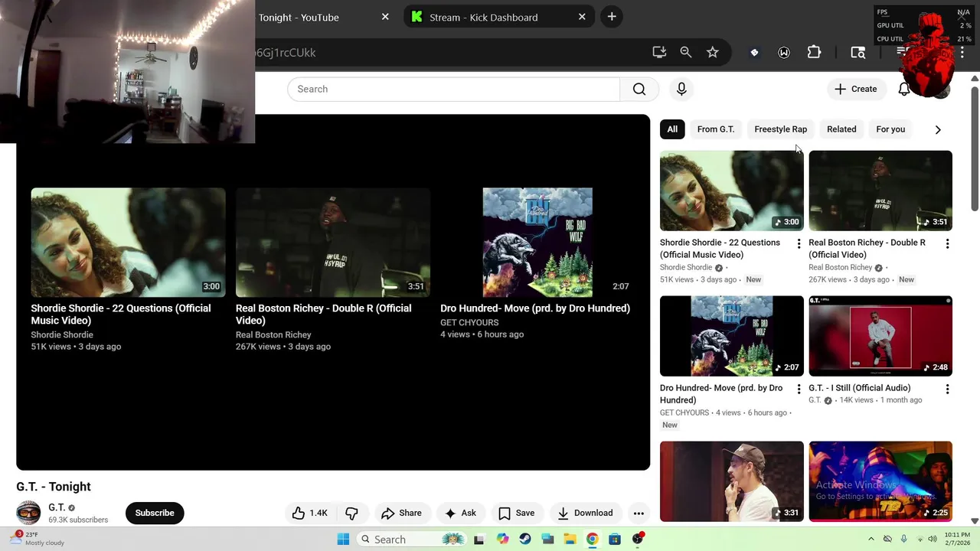Open the G.T. channel avatar
Image resolution: width=980 pixels, height=551 pixels.
[x=28, y=513]
